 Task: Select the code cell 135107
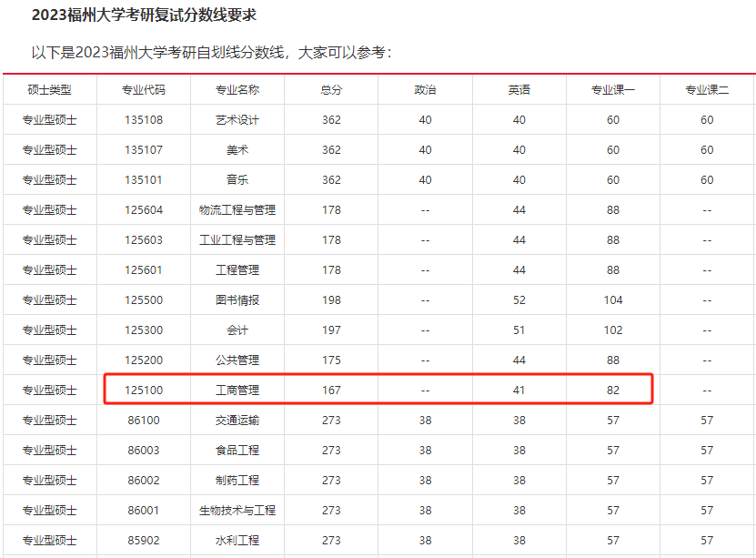[144, 150]
